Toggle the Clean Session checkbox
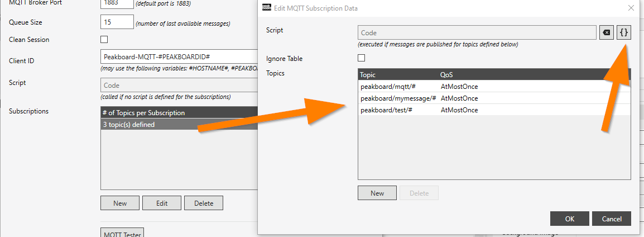This screenshot has height=237, width=644. [x=104, y=40]
